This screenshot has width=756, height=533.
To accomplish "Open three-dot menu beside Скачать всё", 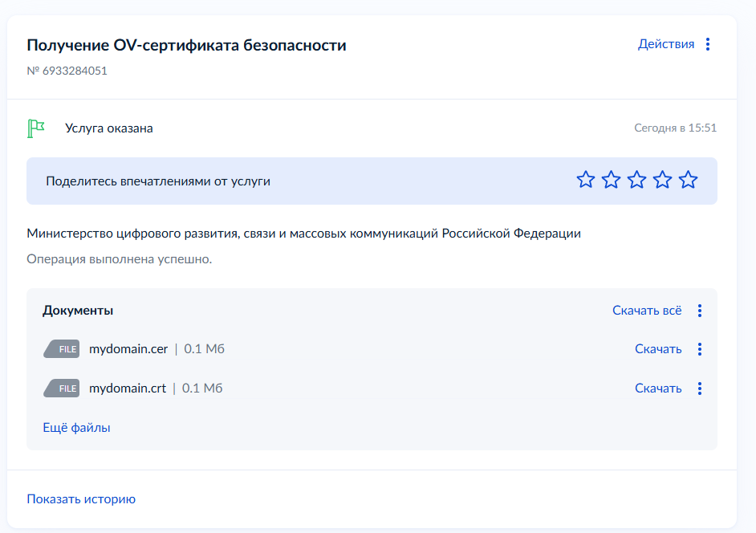I will [x=700, y=311].
